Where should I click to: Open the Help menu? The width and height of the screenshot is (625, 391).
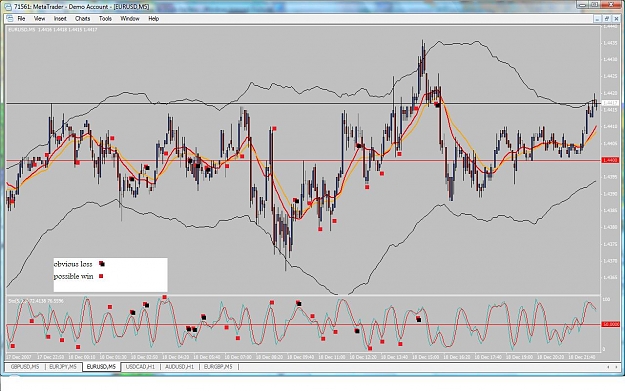click(x=153, y=19)
